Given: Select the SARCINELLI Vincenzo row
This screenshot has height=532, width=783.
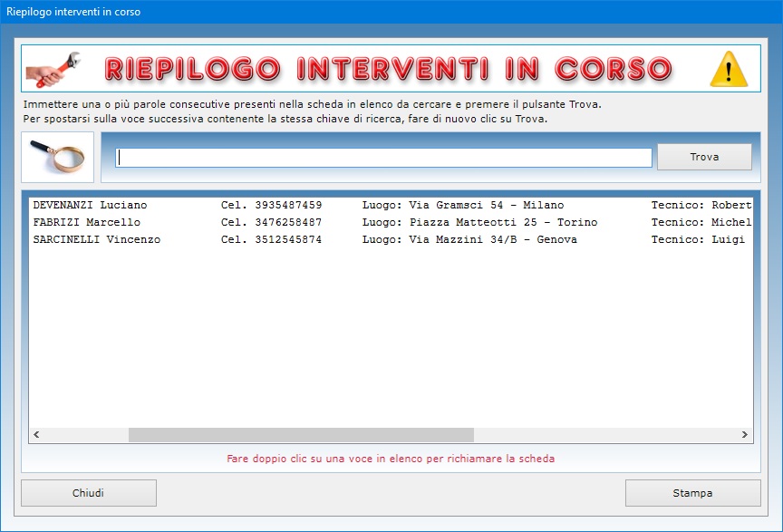Looking at the screenshot, I should (x=391, y=239).
